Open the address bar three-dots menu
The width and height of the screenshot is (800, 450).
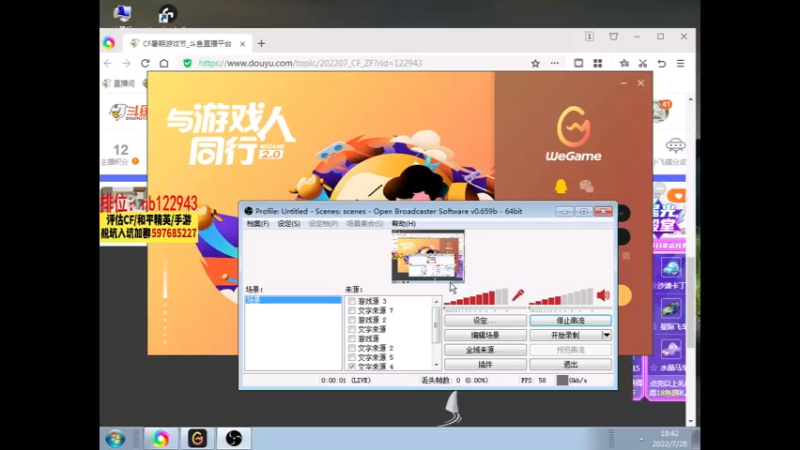pyautogui.click(x=555, y=63)
